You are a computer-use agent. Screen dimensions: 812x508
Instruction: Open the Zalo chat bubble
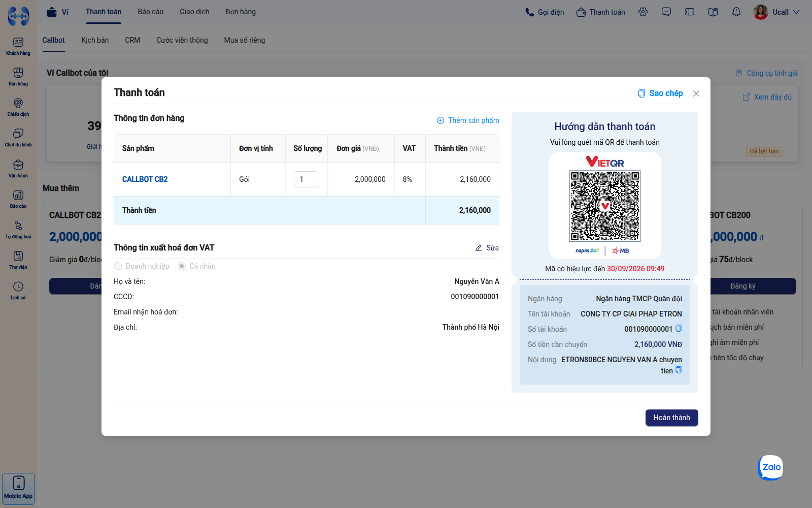pos(771,467)
